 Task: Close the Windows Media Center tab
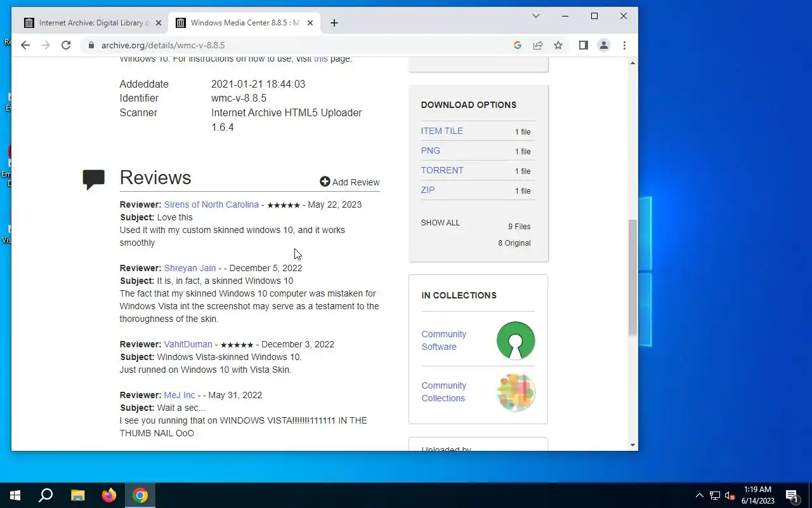[310, 23]
